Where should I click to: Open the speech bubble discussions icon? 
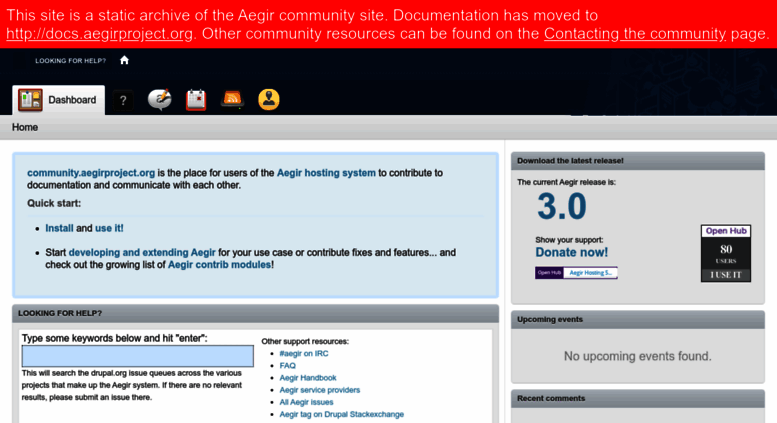160,100
